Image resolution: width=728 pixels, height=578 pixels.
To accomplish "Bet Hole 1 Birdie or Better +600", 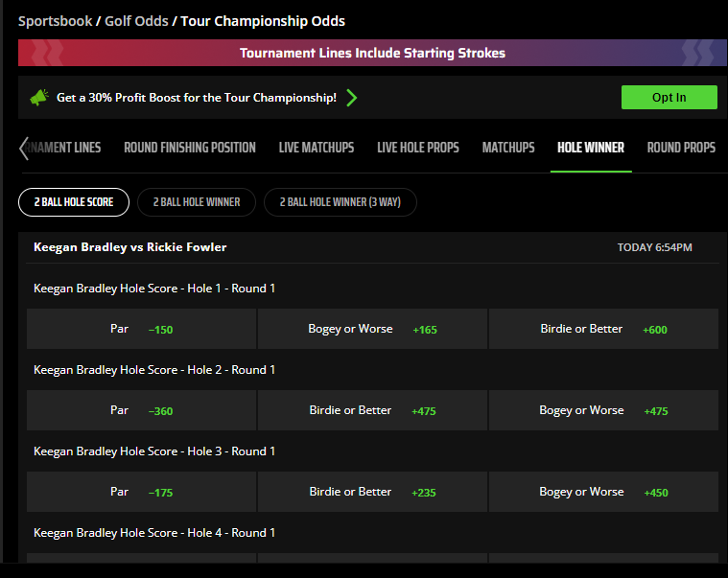I will click(x=603, y=329).
